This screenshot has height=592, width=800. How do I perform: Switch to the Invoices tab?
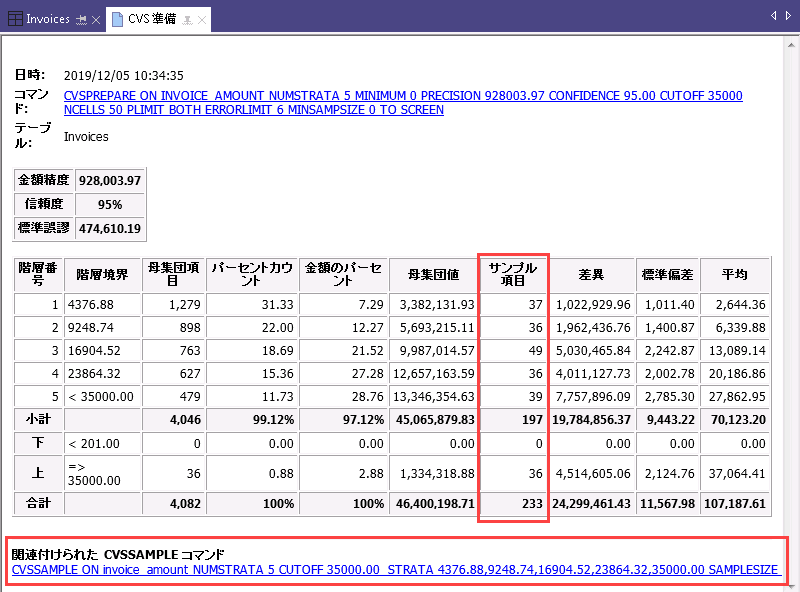(x=47, y=19)
